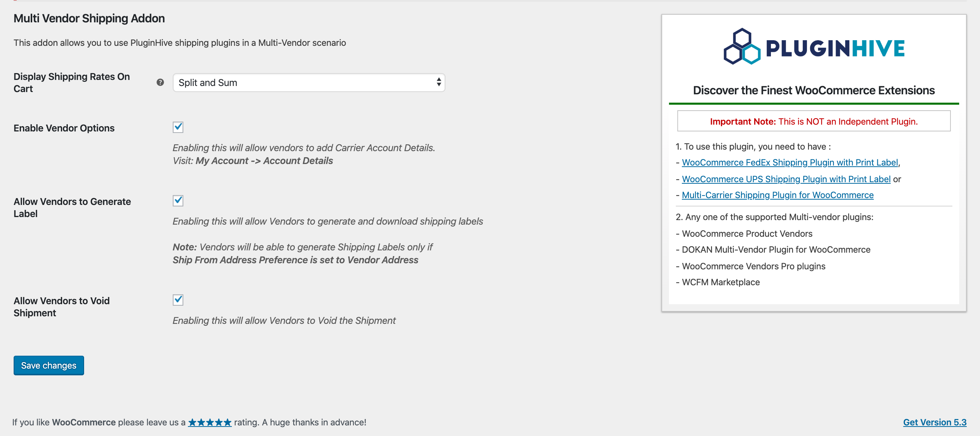
Task: Click the PluginHive hexagon logo
Action: [741, 47]
